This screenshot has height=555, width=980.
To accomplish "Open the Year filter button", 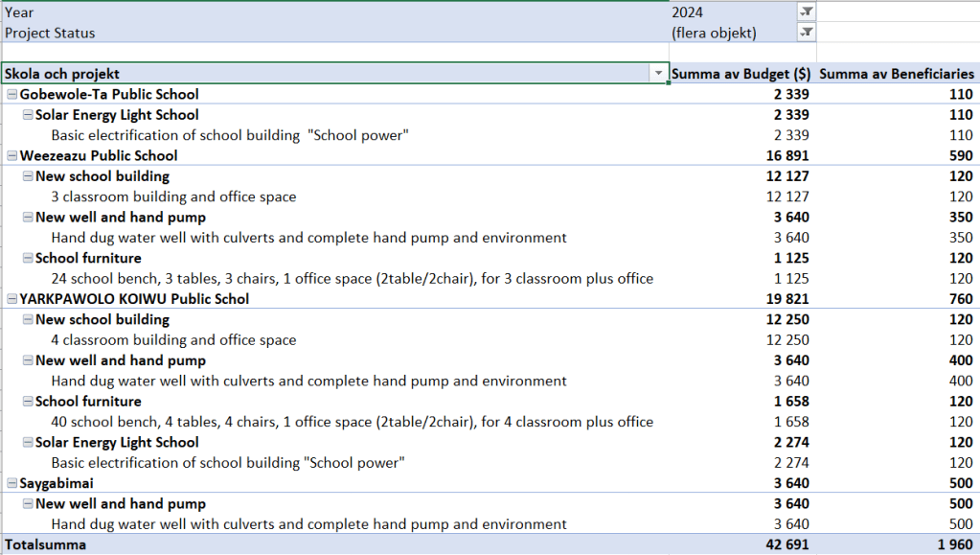I will (806, 12).
